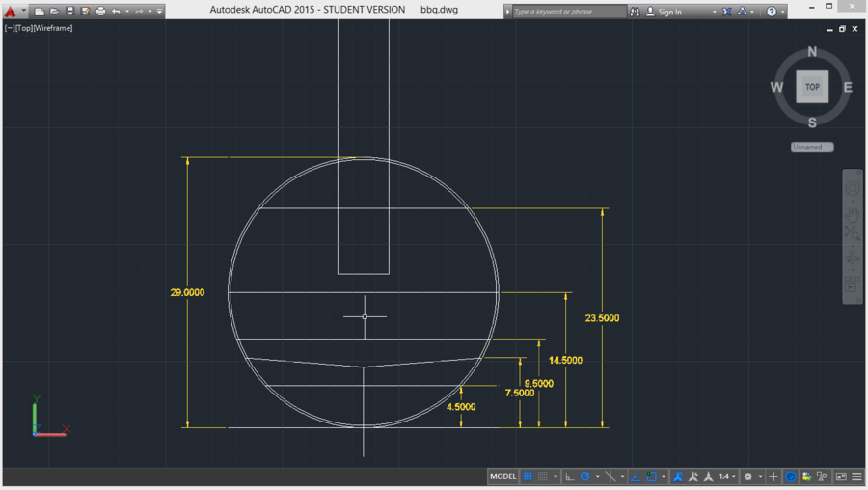Screen dimensions: 868x490
Task: Click the Open file icon
Action: 54,12
